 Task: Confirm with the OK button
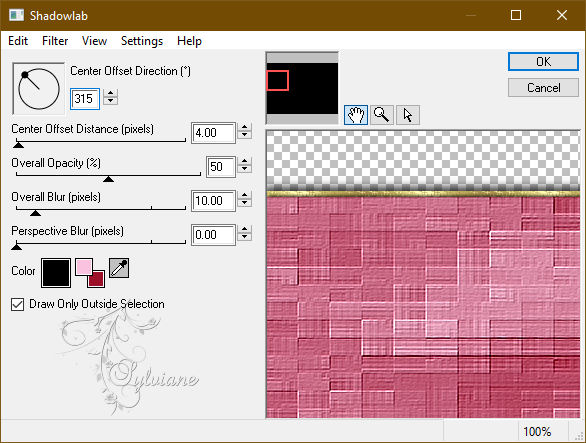(x=543, y=61)
